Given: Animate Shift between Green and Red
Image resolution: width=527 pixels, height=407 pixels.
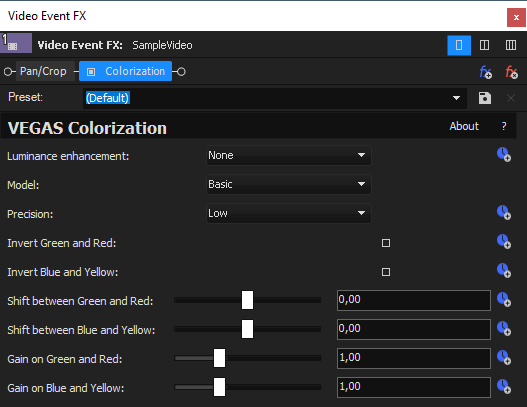Looking at the screenshot, I should 504,299.
